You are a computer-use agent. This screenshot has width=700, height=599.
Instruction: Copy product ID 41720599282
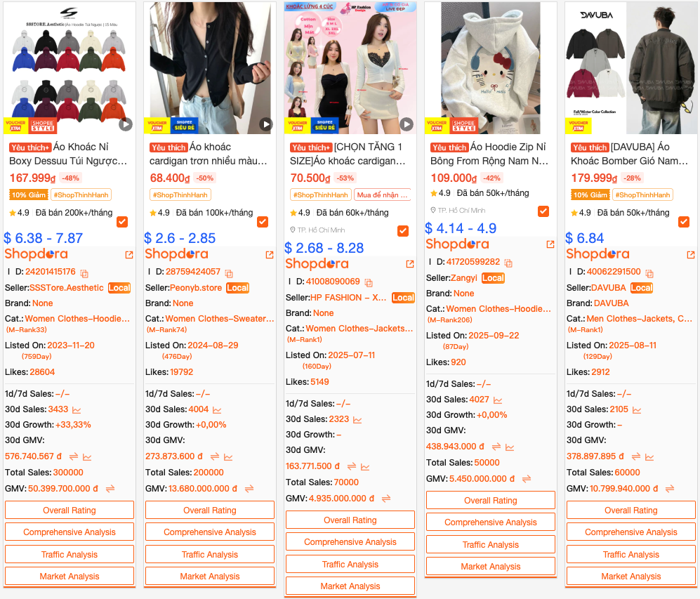(508, 263)
